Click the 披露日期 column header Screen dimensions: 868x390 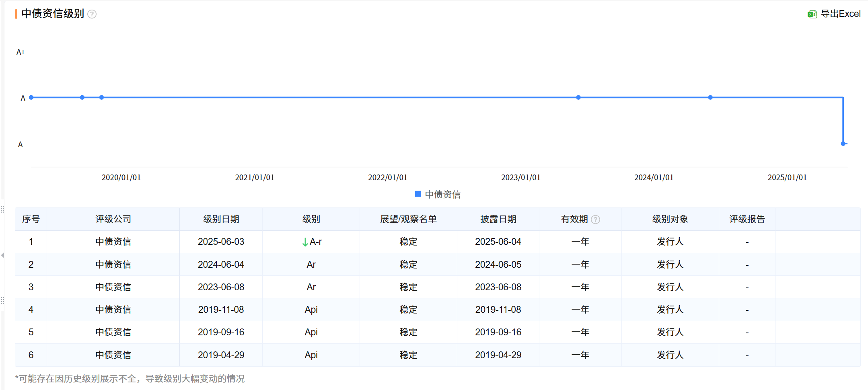tap(498, 219)
